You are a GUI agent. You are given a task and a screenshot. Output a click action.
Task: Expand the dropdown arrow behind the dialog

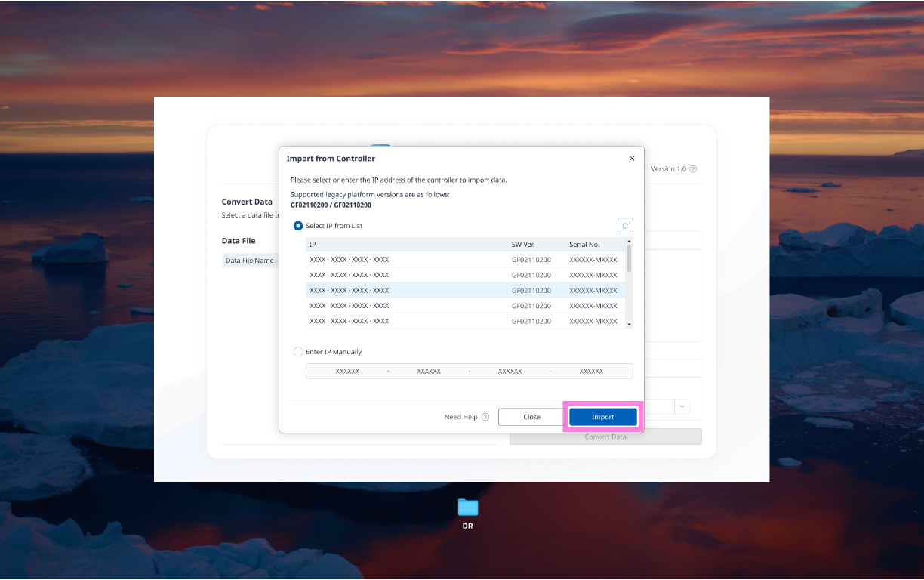coord(682,406)
